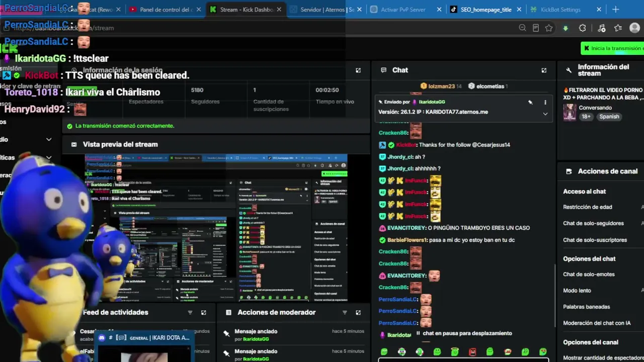Screen dimensions: 644x362
Task: Open the green download arrow extension
Action: 566,28
